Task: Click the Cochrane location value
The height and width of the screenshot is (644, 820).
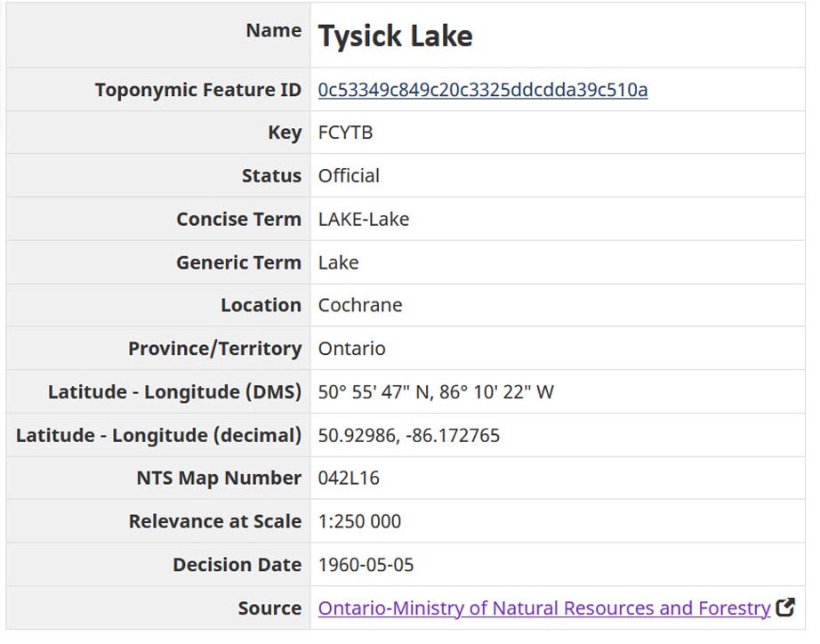Action: (x=360, y=305)
